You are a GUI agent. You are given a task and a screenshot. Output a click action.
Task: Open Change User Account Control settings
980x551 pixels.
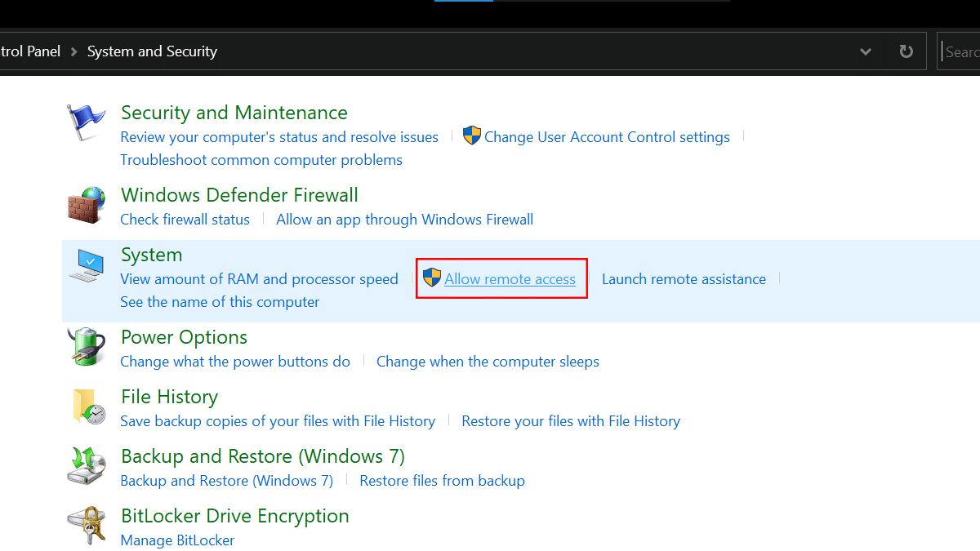(607, 137)
